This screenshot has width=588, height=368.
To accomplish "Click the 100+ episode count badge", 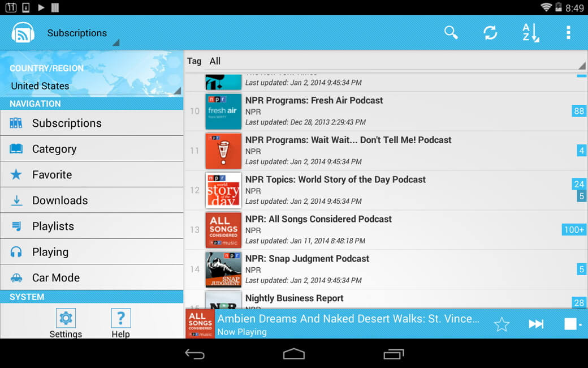I will tap(574, 229).
